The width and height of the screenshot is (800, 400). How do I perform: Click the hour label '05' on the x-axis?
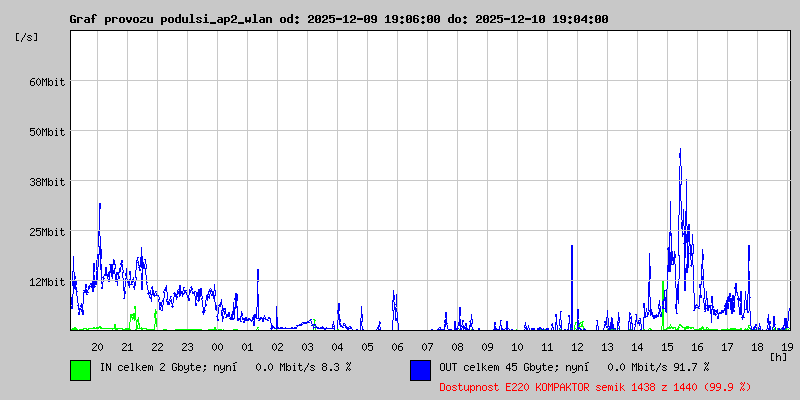tap(367, 347)
